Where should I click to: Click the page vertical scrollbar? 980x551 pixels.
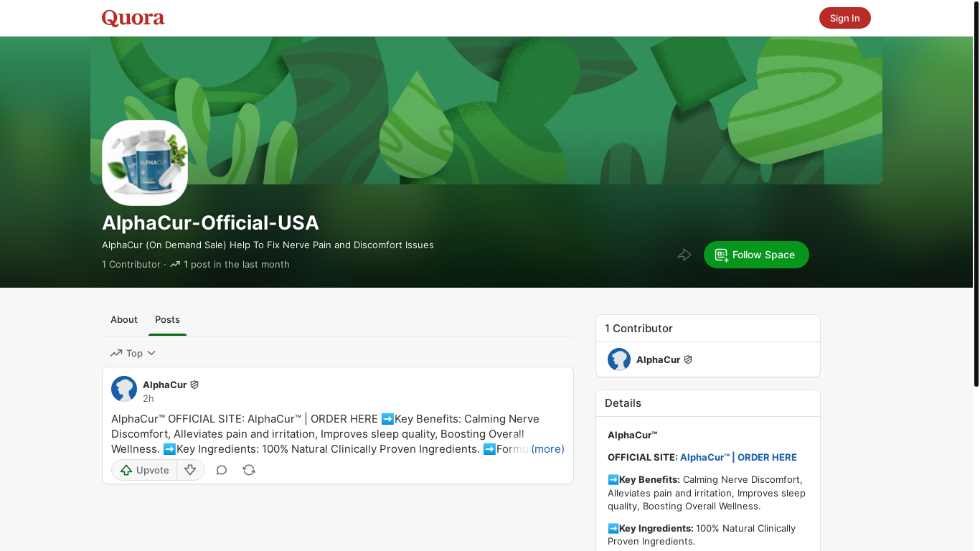pyautogui.click(x=976, y=194)
